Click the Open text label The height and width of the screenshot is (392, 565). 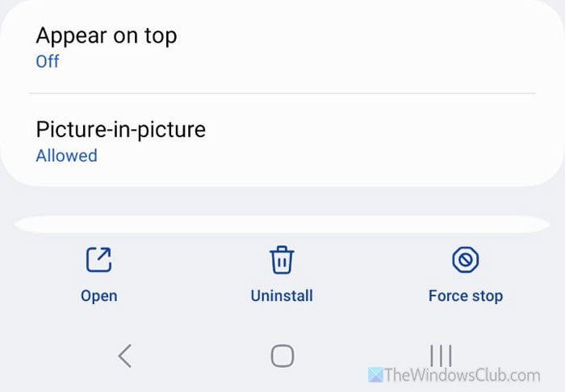[98, 296]
